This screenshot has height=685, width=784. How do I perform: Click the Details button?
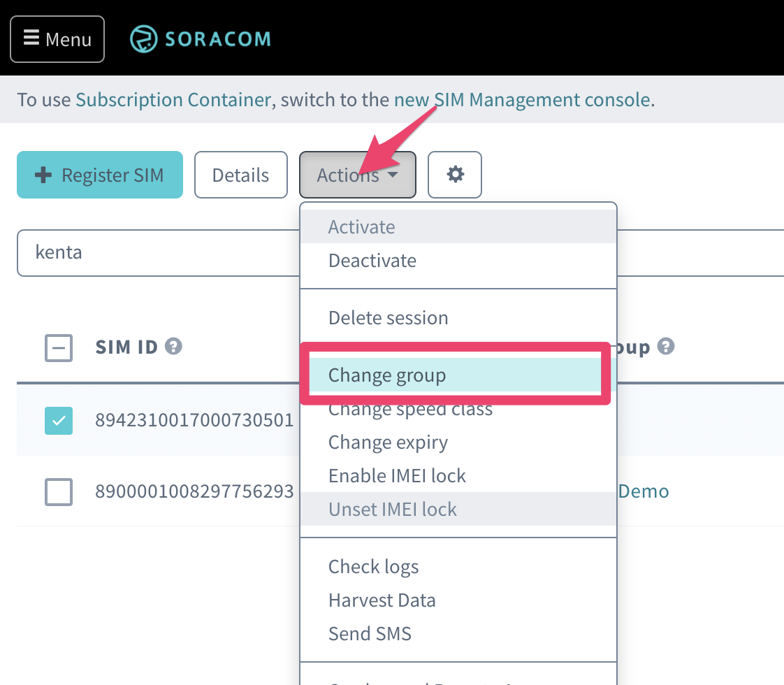coord(240,175)
